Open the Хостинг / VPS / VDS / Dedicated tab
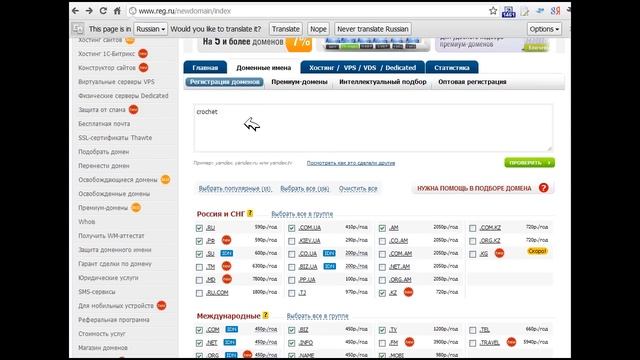Screen dimensions: 640x360 coord(362,67)
